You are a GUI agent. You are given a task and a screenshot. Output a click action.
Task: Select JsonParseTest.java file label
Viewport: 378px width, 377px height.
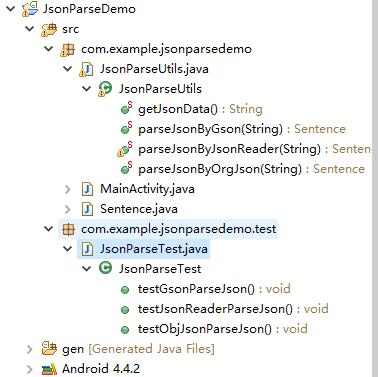click(154, 249)
